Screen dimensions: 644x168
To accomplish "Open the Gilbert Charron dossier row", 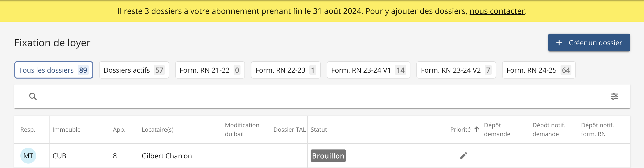I will click(x=167, y=156).
